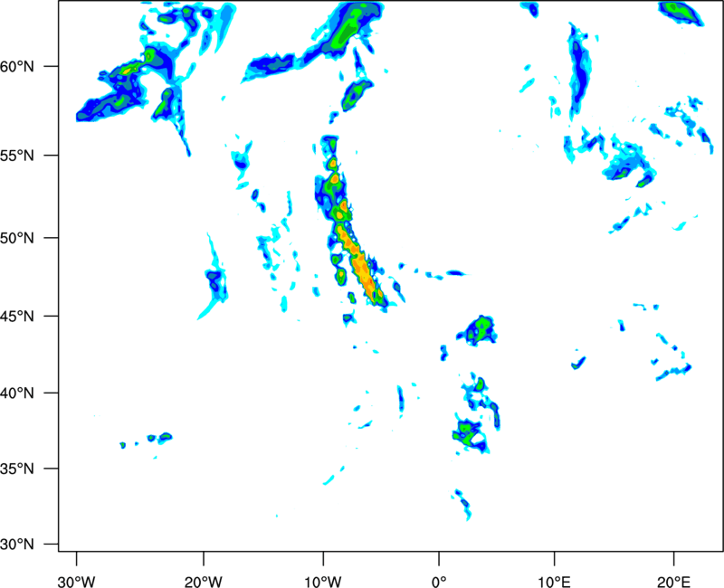Viewport: 724px width, 588px height.
Task: Click the 10°W longitude label
Action: coord(323,581)
